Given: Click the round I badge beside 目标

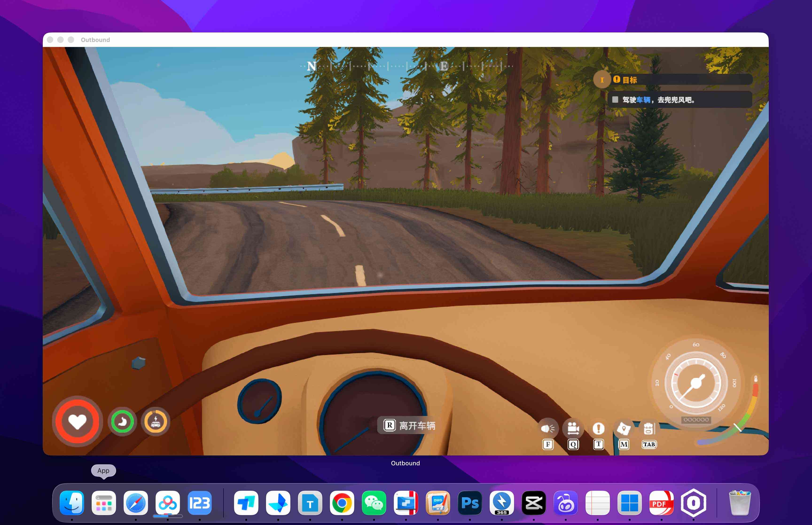Looking at the screenshot, I should tap(602, 80).
